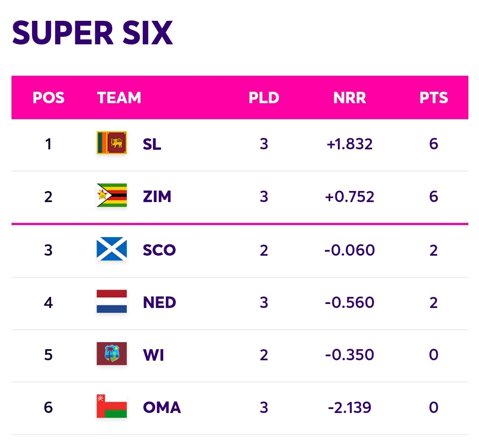Click the Sri Lanka flag icon

(111, 143)
